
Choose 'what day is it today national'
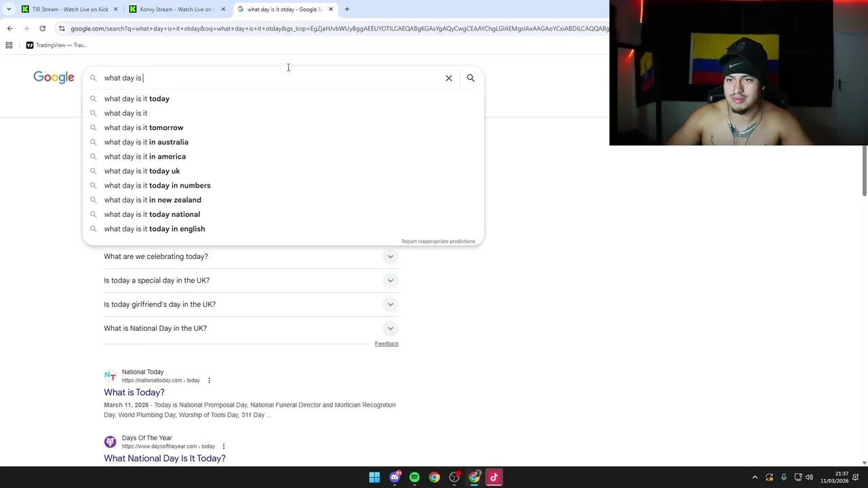click(283, 214)
